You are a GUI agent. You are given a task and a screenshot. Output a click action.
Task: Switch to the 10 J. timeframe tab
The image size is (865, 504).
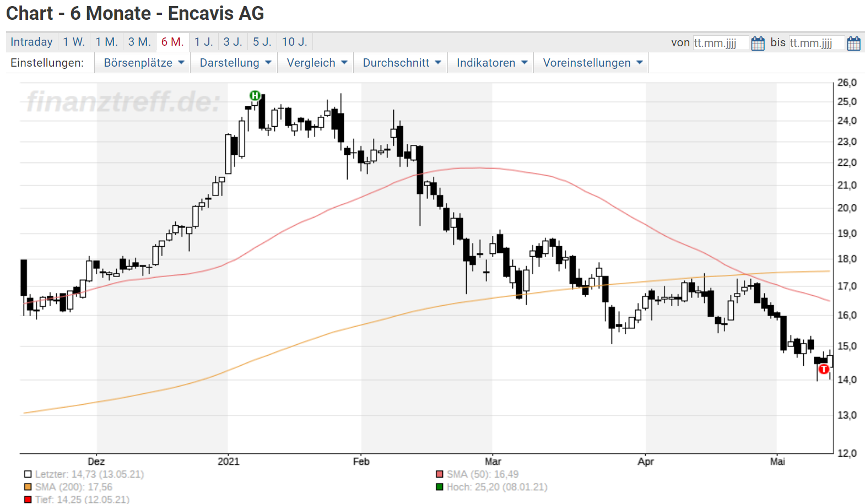pos(294,42)
